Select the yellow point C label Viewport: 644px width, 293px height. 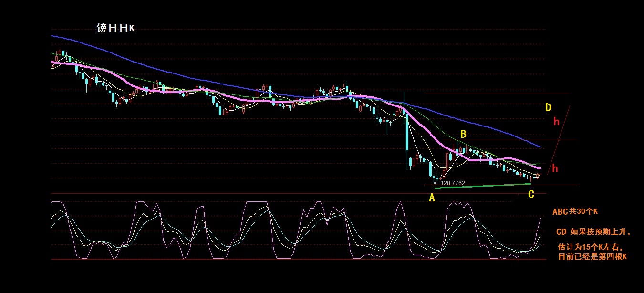[x=531, y=194]
